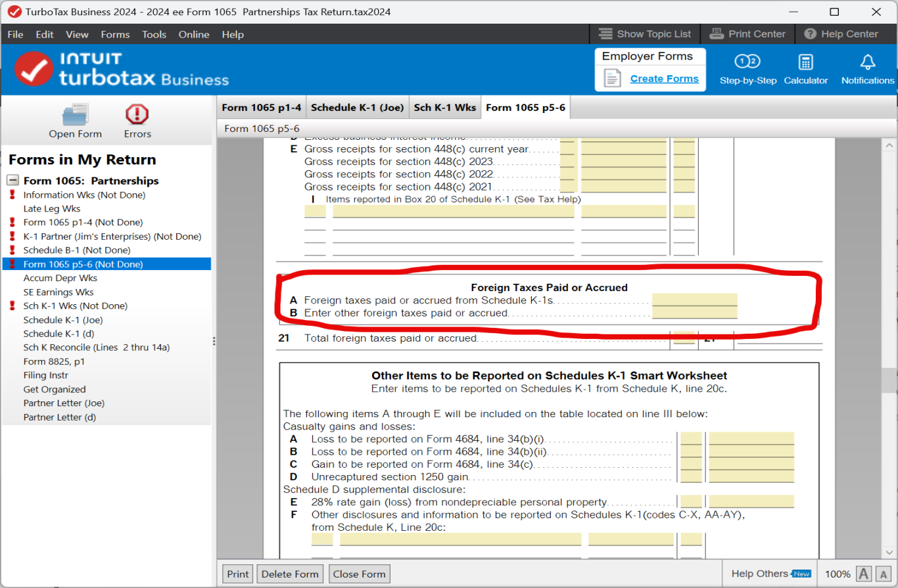This screenshot has height=588, width=898.
Task: Select the Form 1065 p5-6 tab
Action: pos(525,108)
